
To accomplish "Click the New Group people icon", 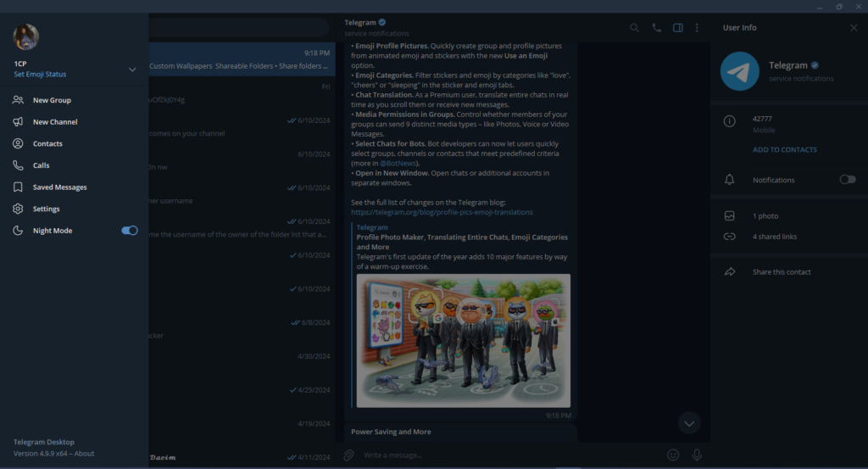I will click(x=19, y=100).
